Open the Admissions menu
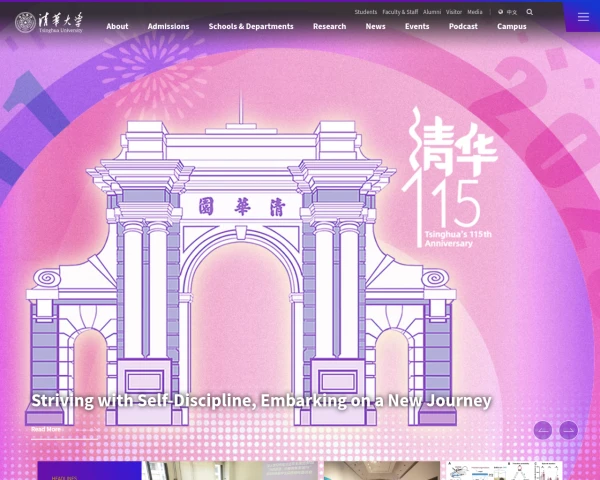Image resolution: width=600 pixels, height=480 pixels. tap(168, 26)
